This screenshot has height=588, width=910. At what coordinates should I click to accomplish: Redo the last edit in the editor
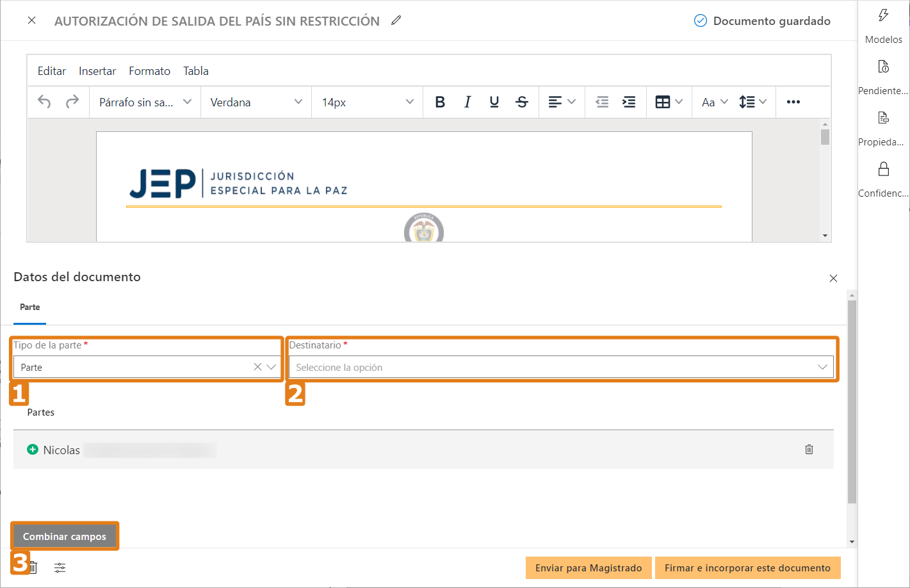(x=72, y=102)
